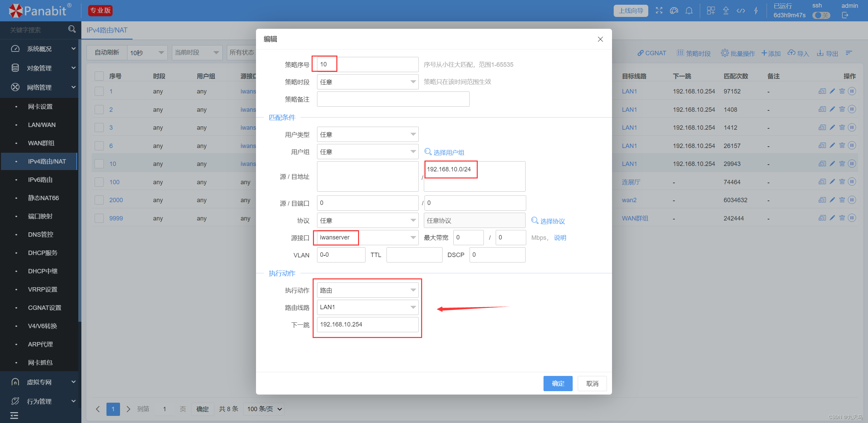
Task: Click the edit pencil icon for rule 1
Action: (x=832, y=91)
